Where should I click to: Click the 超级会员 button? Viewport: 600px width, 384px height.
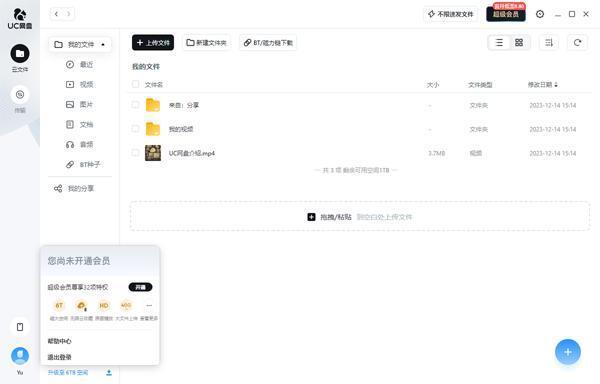click(x=506, y=14)
